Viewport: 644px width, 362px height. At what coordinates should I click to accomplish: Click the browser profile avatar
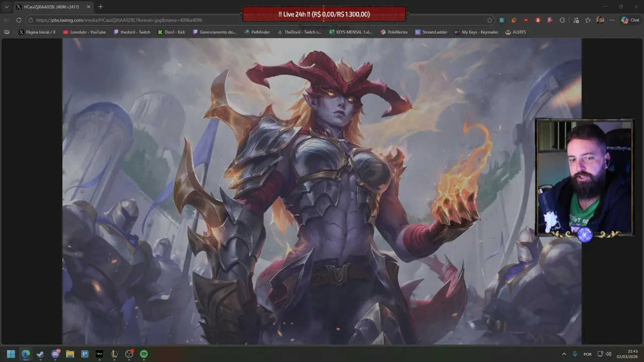coord(600,20)
